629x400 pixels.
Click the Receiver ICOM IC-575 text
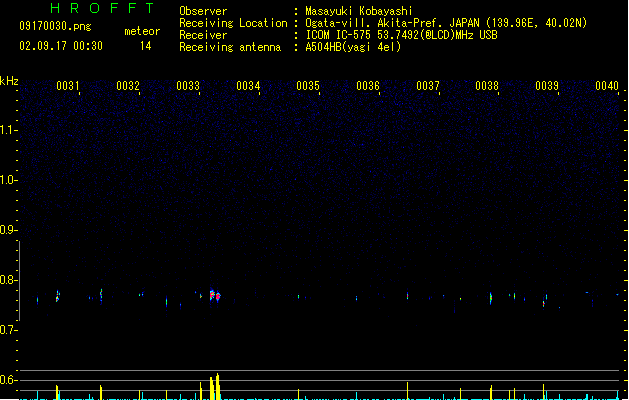pos(402,35)
